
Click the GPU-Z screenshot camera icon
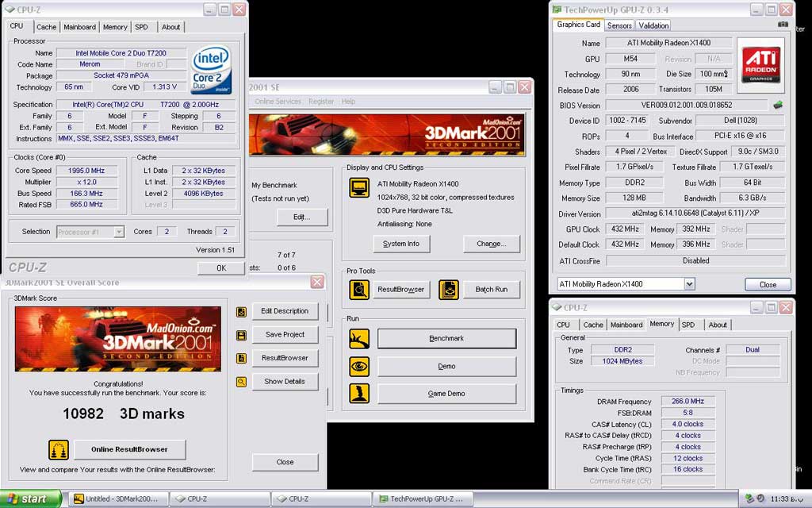(x=783, y=25)
